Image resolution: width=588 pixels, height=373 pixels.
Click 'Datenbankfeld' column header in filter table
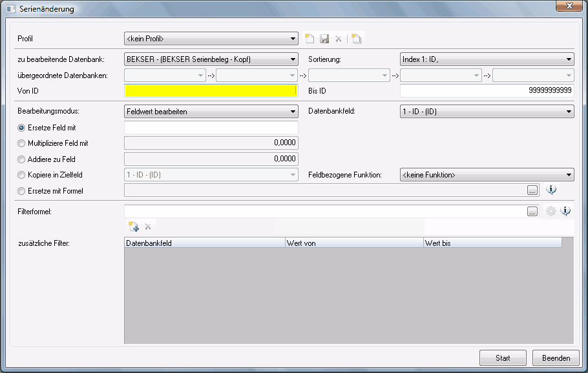tap(204, 243)
